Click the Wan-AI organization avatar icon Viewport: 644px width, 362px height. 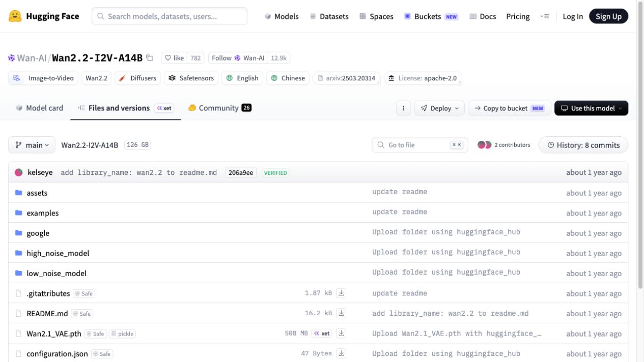12,58
